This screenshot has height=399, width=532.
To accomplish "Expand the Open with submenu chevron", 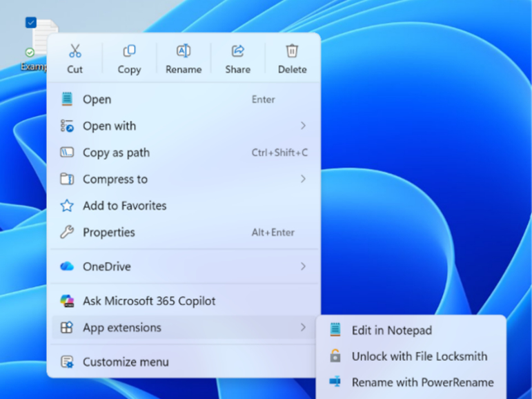I will point(303,126).
